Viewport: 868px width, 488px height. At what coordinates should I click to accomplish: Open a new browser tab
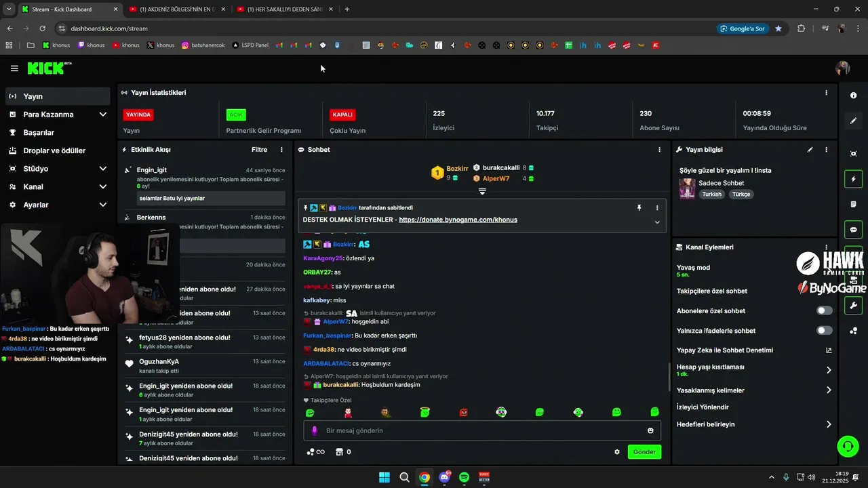[x=347, y=9]
